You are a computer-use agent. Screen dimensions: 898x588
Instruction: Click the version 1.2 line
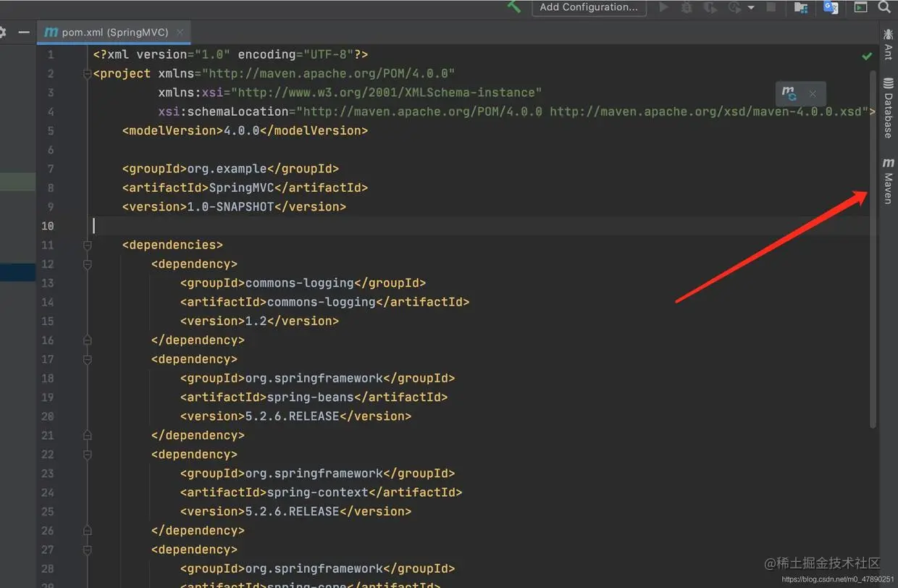click(x=259, y=321)
